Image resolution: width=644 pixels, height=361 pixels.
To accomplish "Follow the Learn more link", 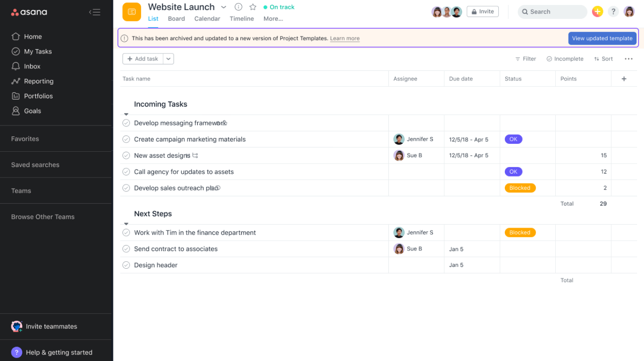I will pyautogui.click(x=345, y=38).
